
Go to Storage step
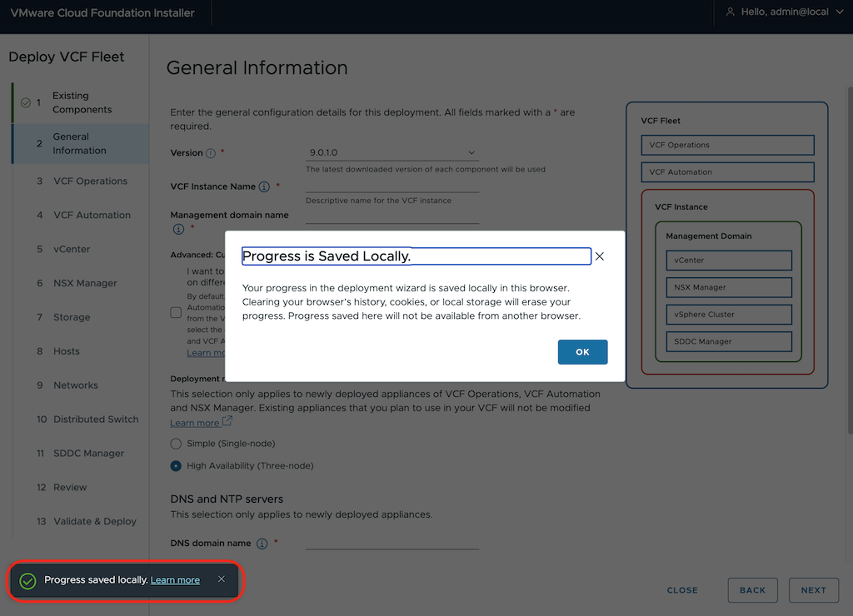(x=72, y=317)
